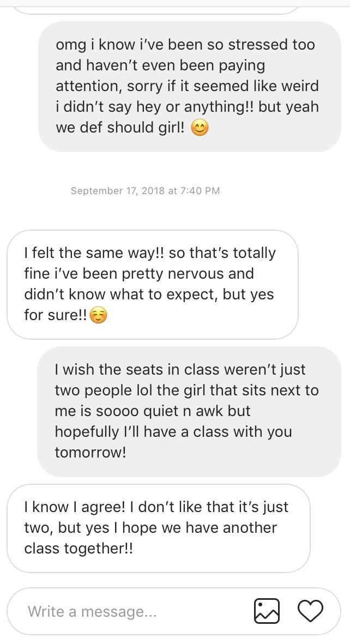Viewport: 350px width, 644px height.
Task: Send a heart with the like icon
Action: coord(310,611)
